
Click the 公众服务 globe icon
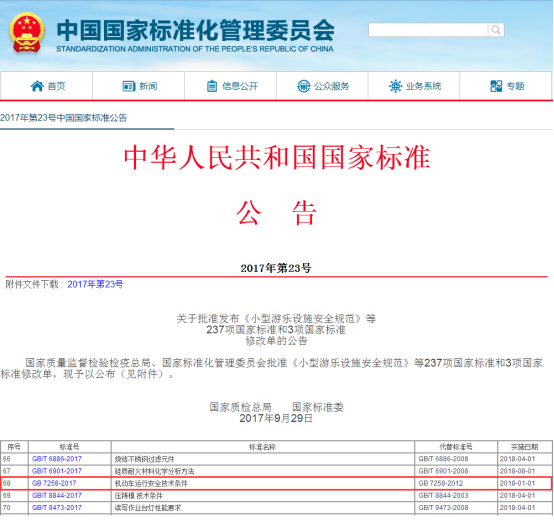tap(303, 86)
